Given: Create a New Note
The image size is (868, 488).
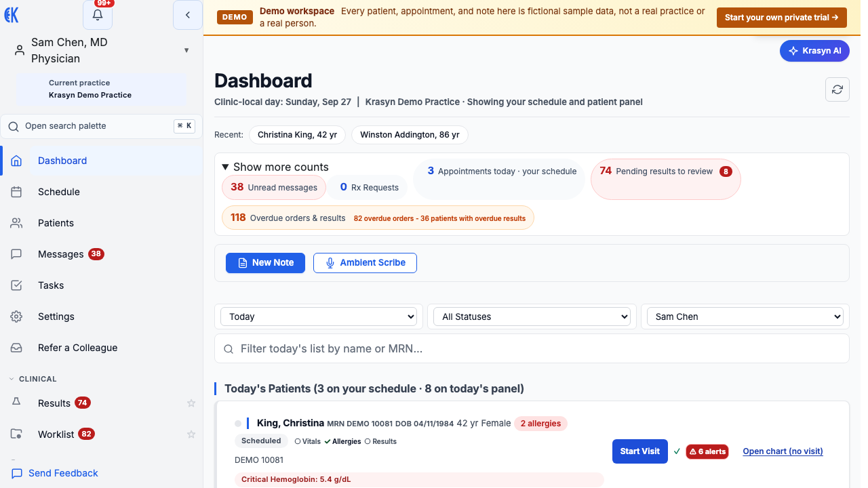Looking at the screenshot, I should tap(265, 263).
